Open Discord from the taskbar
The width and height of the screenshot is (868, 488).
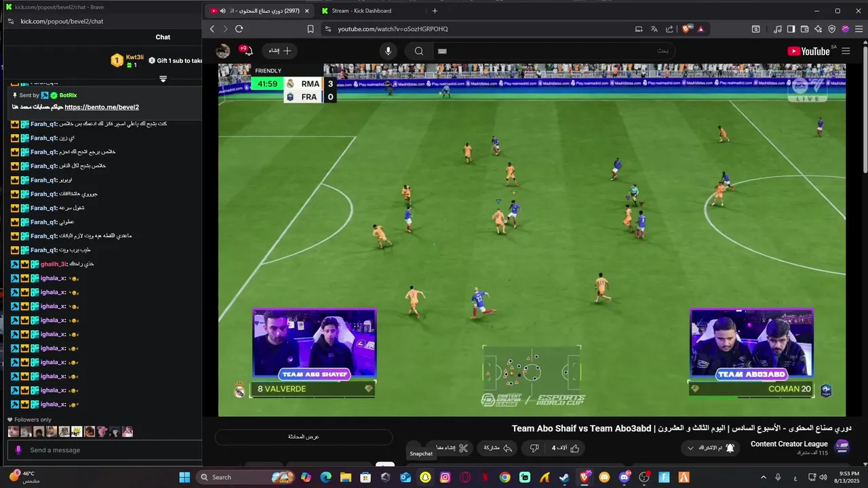pyautogui.click(x=625, y=477)
